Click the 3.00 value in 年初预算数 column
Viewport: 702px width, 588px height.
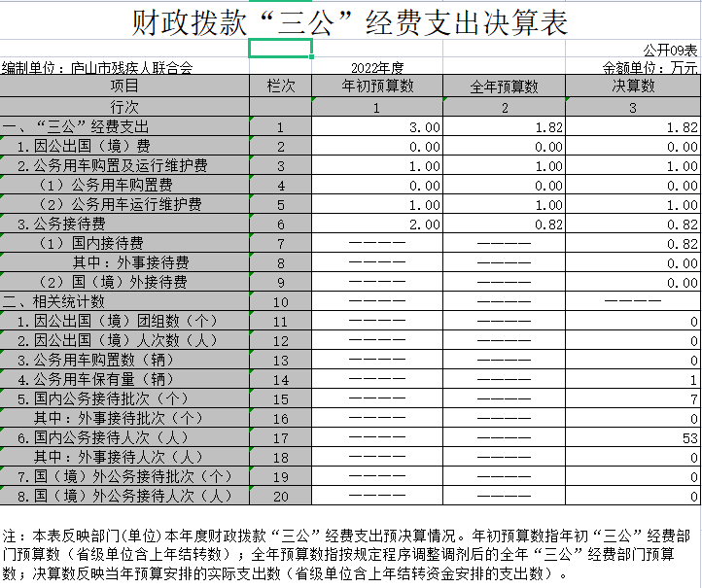pos(425,127)
